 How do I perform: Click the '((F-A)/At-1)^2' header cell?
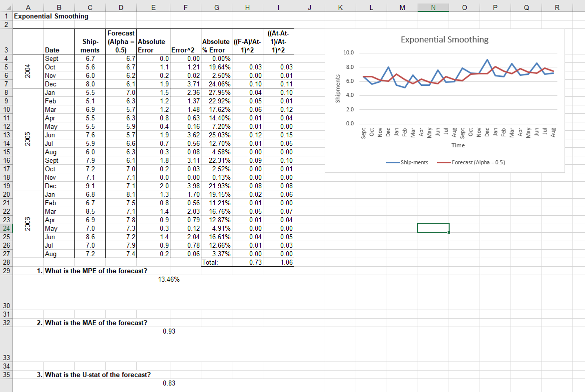[x=247, y=41]
